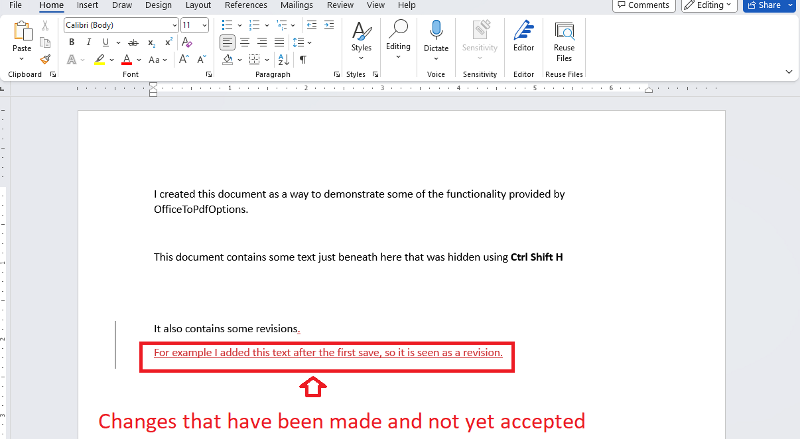The image size is (800, 439).
Task: Select the Format Painter brush
Action: click(x=45, y=59)
